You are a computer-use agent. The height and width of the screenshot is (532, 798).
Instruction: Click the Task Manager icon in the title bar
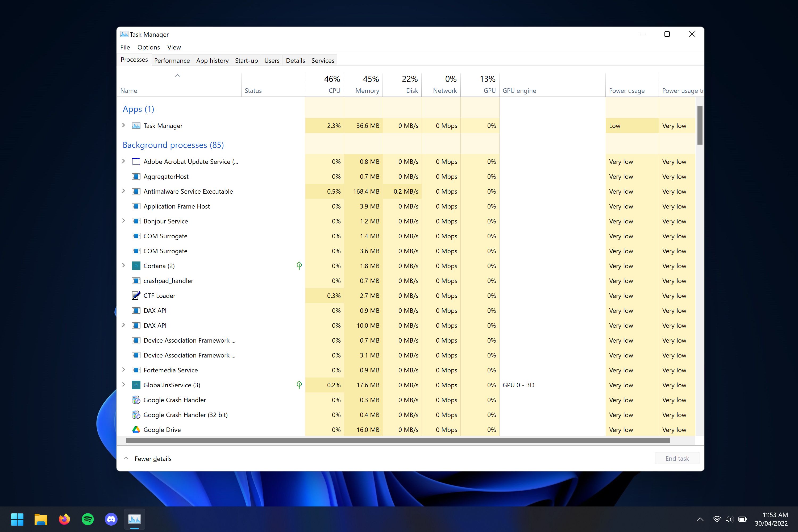click(124, 34)
